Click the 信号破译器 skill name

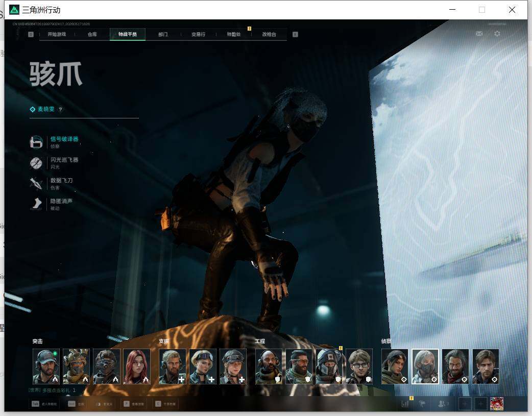coord(64,139)
